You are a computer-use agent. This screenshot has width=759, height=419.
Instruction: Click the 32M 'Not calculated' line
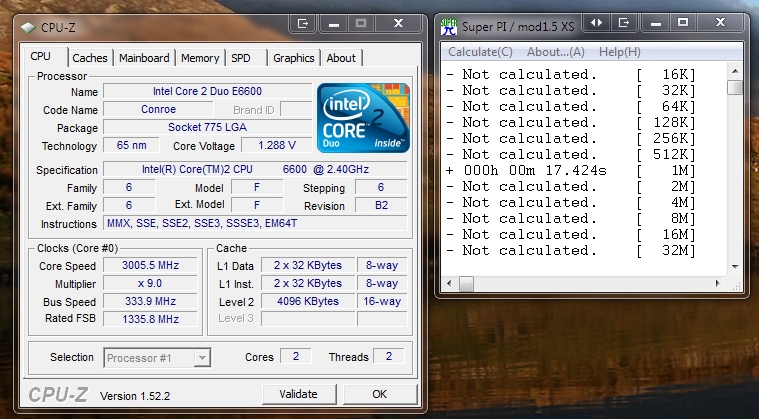(571, 251)
